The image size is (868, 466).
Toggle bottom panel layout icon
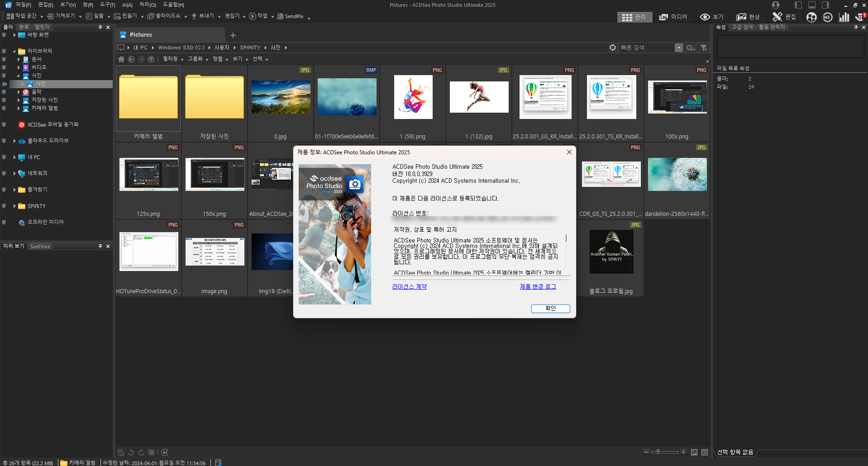pos(812,5)
